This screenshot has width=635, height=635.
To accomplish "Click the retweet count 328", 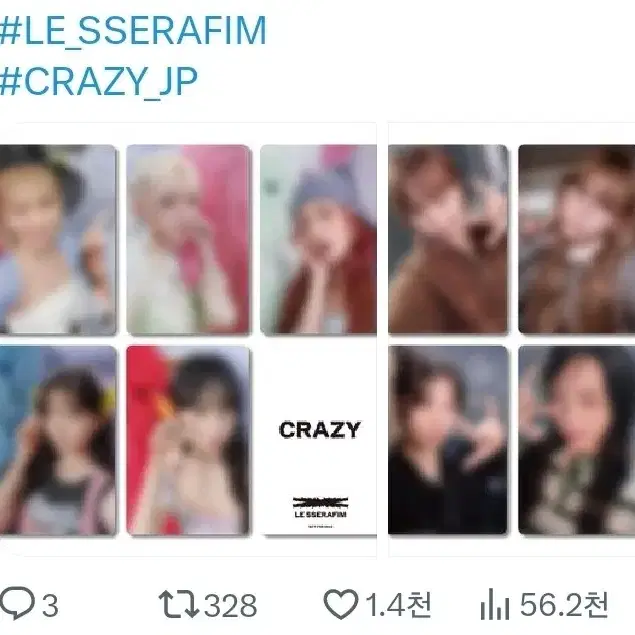I will [x=230, y=606].
